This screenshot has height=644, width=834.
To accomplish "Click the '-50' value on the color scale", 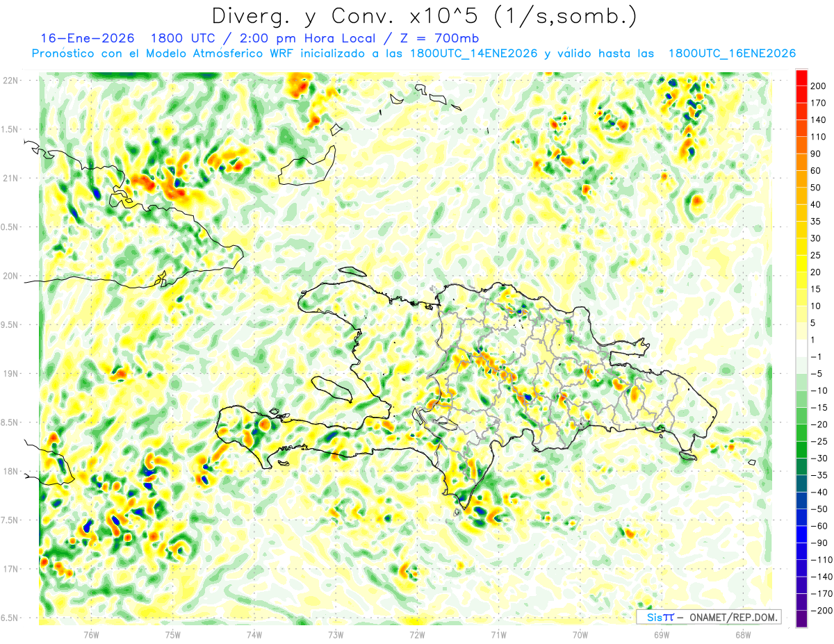I will [x=818, y=509].
